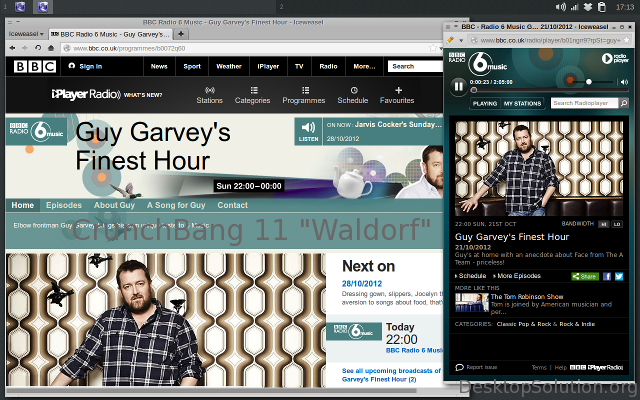Reload the BBC page
This screenshot has width=640, height=400.
pos(37,47)
